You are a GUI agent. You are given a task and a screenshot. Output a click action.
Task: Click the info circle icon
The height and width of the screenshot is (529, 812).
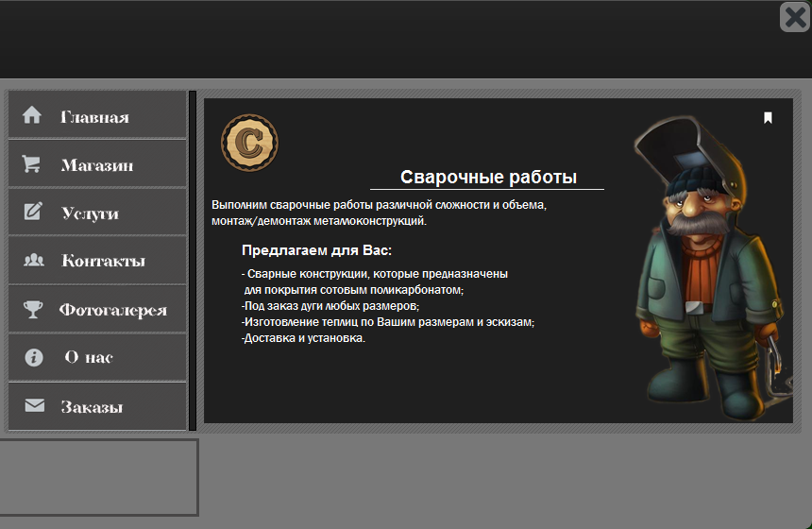(34, 357)
